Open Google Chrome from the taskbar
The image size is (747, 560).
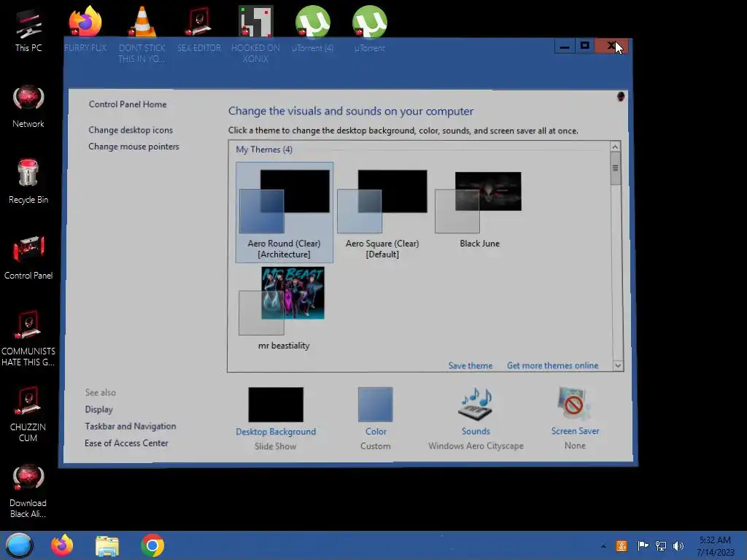pyautogui.click(x=152, y=545)
